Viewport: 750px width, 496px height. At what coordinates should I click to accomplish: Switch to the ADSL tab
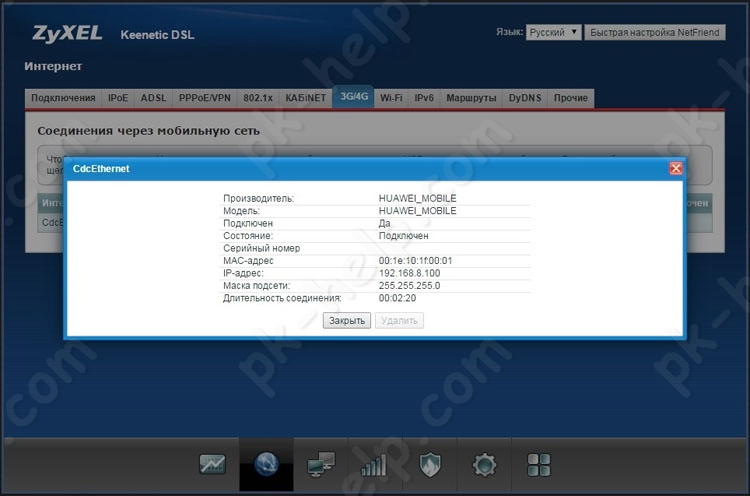pyautogui.click(x=153, y=98)
